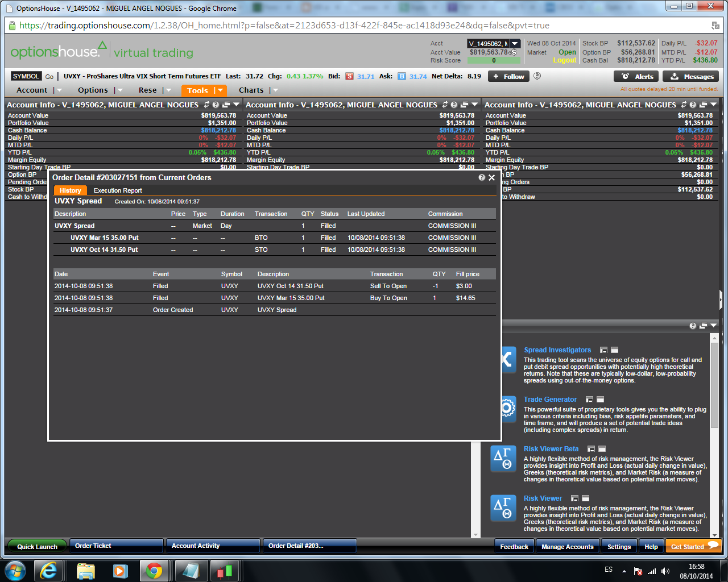Select Order Ticket in the bottom bar
728x582 pixels.
click(x=117, y=546)
